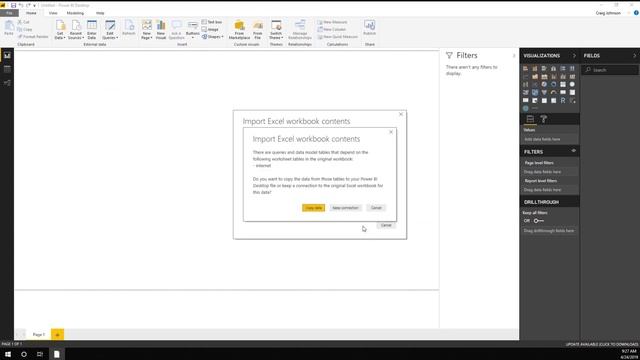Select the R script visual icon
Screen dimensions: 640x360
563,100
